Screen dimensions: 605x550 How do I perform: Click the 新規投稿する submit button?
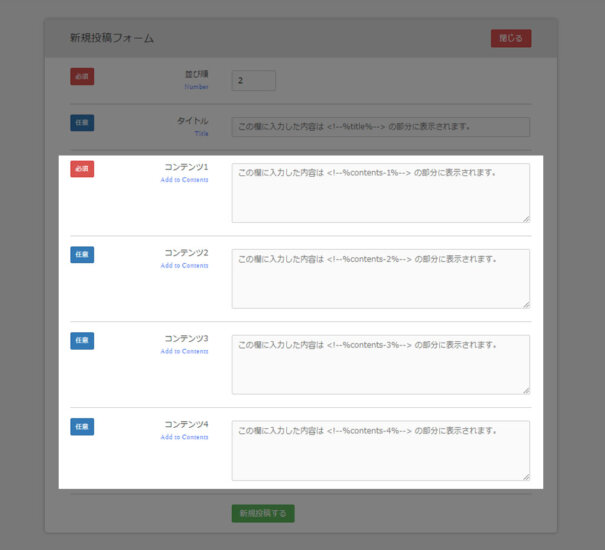pos(263,513)
